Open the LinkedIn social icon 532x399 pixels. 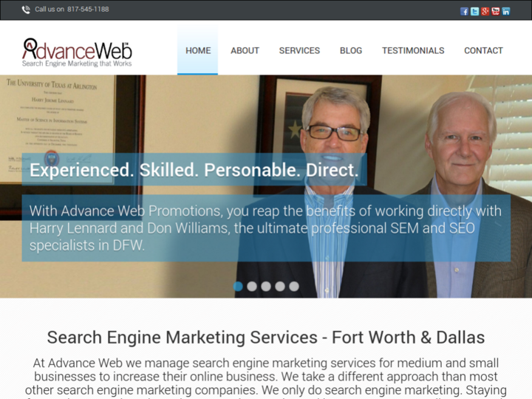coord(506,12)
